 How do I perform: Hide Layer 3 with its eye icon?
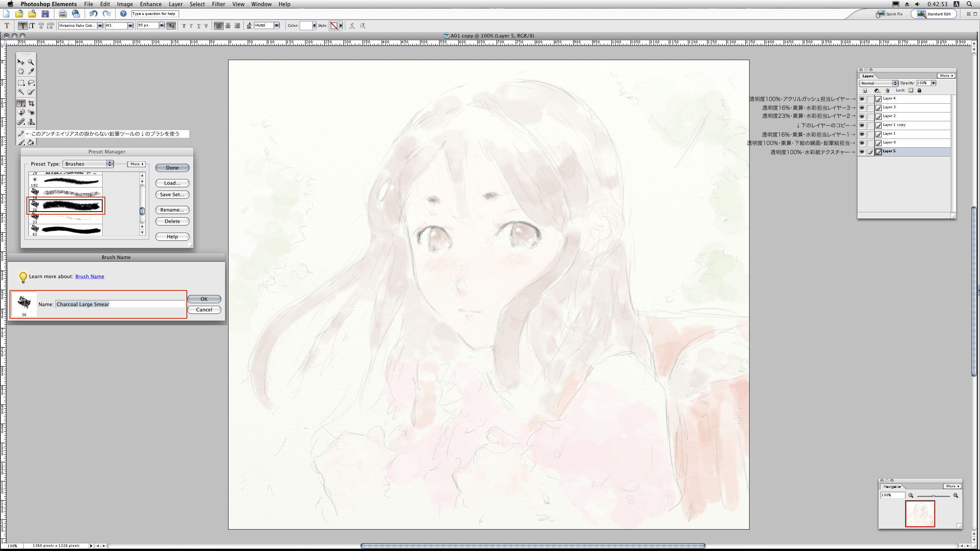tap(862, 108)
